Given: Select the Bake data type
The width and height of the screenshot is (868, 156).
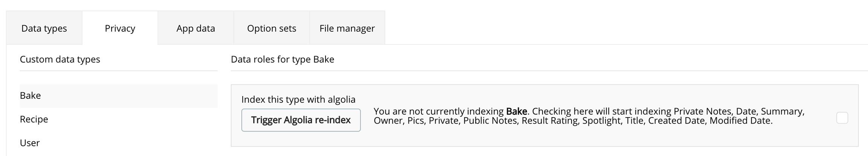Looking at the screenshot, I should [x=31, y=96].
